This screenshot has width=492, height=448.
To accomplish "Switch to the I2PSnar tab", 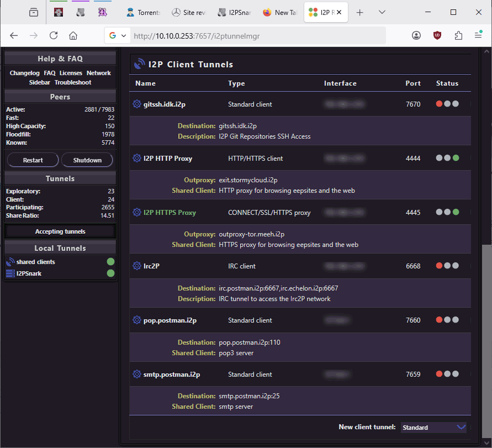I will pyautogui.click(x=235, y=12).
